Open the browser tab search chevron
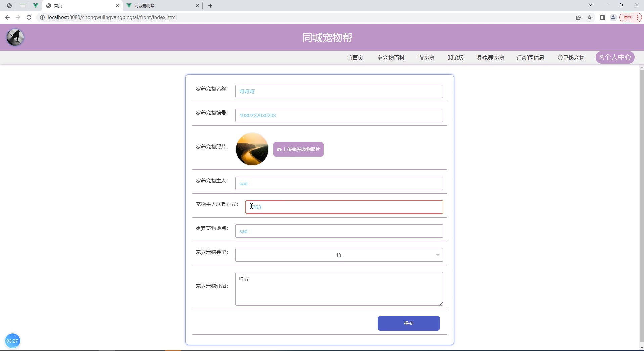Image resolution: width=644 pixels, height=351 pixels. point(590,5)
